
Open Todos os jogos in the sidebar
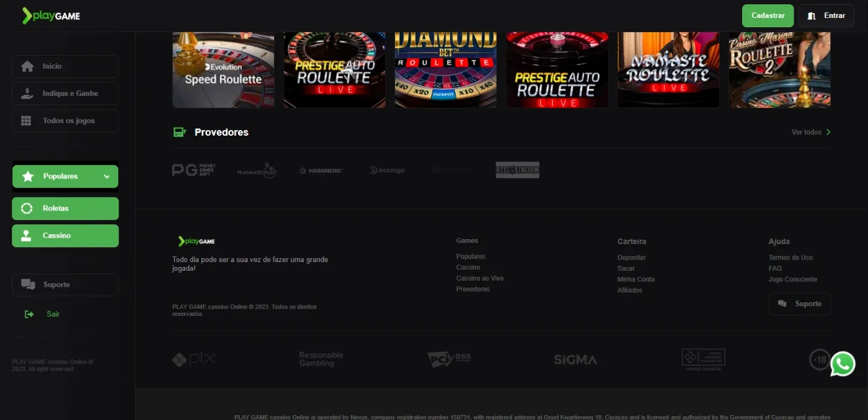point(65,121)
